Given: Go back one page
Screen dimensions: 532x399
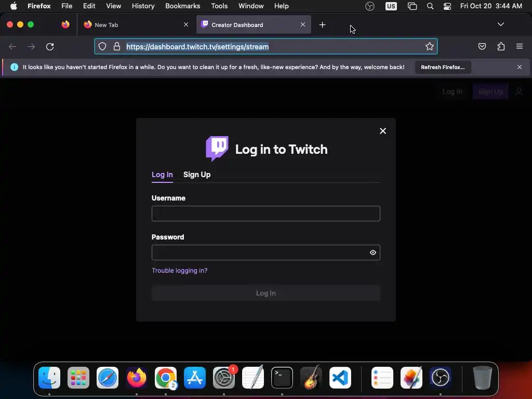Looking at the screenshot, I should [12, 46].
